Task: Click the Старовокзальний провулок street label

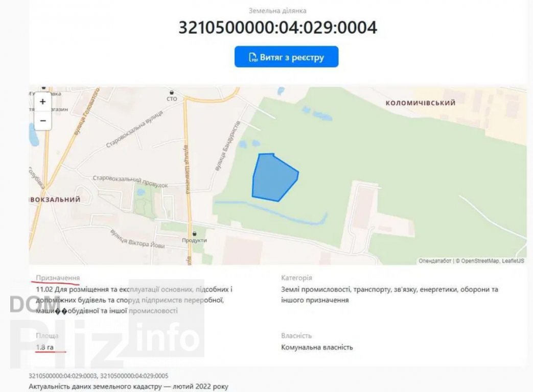Action: (130, 182)
